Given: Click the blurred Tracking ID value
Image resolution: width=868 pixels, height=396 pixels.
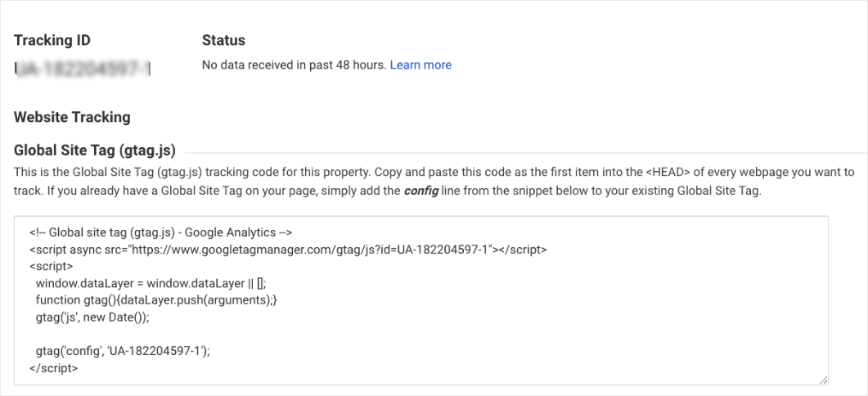Looking at the screenshot, I should pos(84,67).
